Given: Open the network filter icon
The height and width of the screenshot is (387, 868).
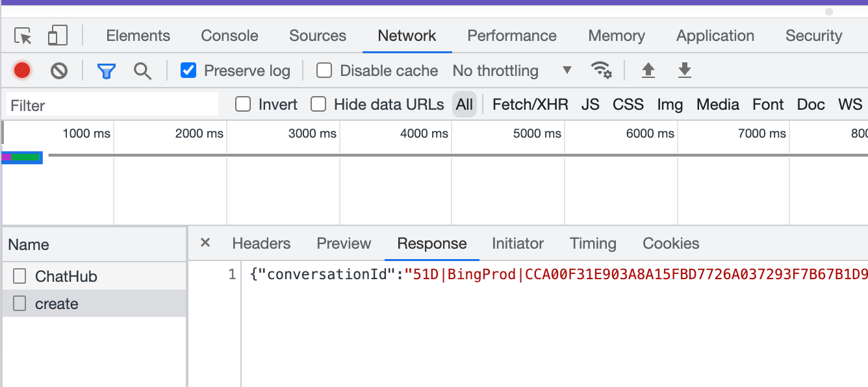Looking at the screenshot, I should pos(105,70).
